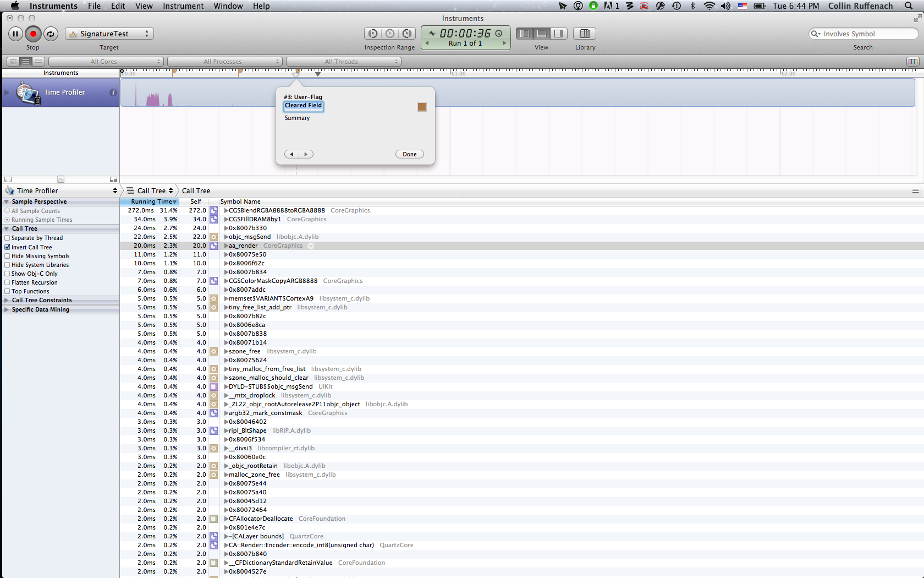Expand CGSBlendRGBA8888toRGBA8888 row
Viewport: 924px width, 578px height.
coord(226,210)
